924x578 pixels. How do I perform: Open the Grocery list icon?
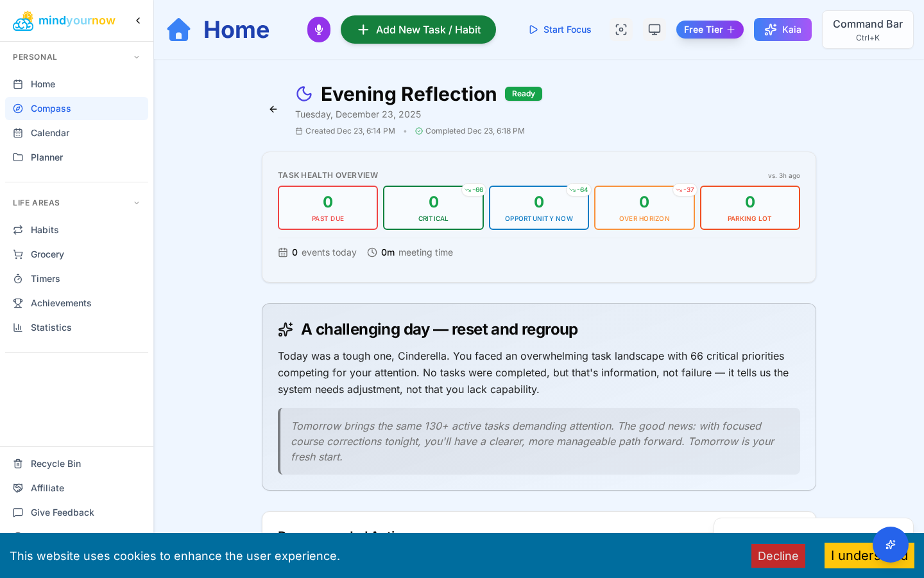tap(17, 254)
